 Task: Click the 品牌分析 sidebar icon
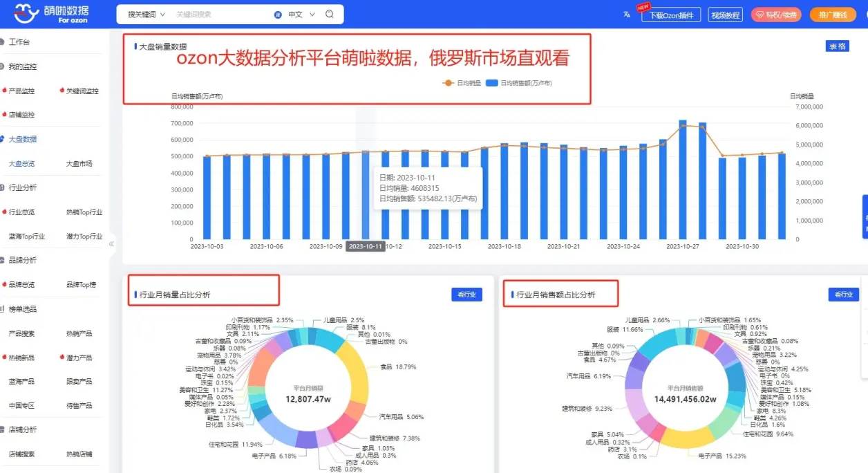[x=3, y=260]
